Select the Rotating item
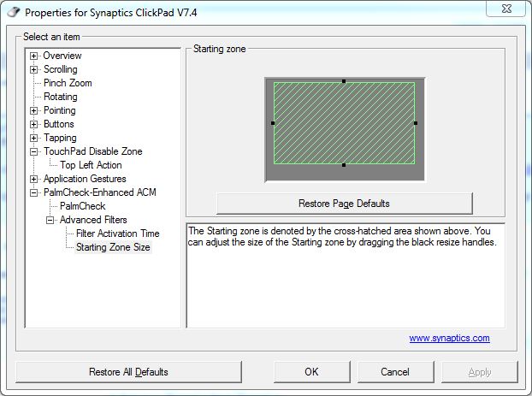This screenshot has height=396, width=532. tap(61, 97)
